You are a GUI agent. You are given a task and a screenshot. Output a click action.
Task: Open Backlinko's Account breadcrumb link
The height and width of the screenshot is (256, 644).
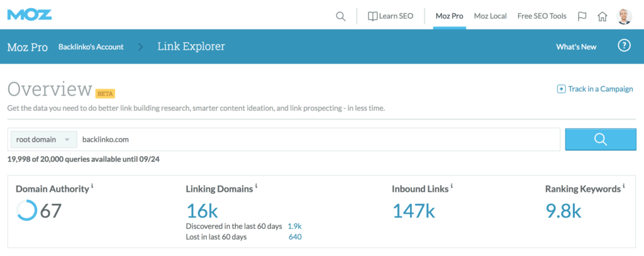tap(91, 47)
